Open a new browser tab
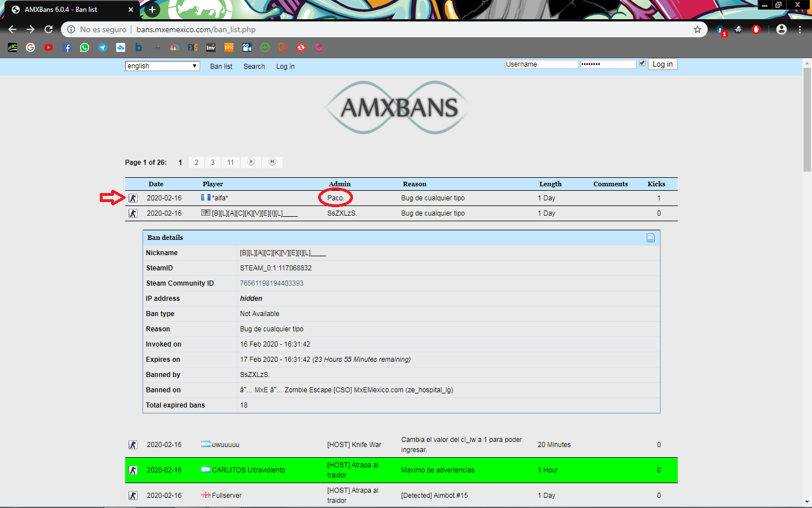This screenshot has height=508, width=812. click(x=152, y=10)
